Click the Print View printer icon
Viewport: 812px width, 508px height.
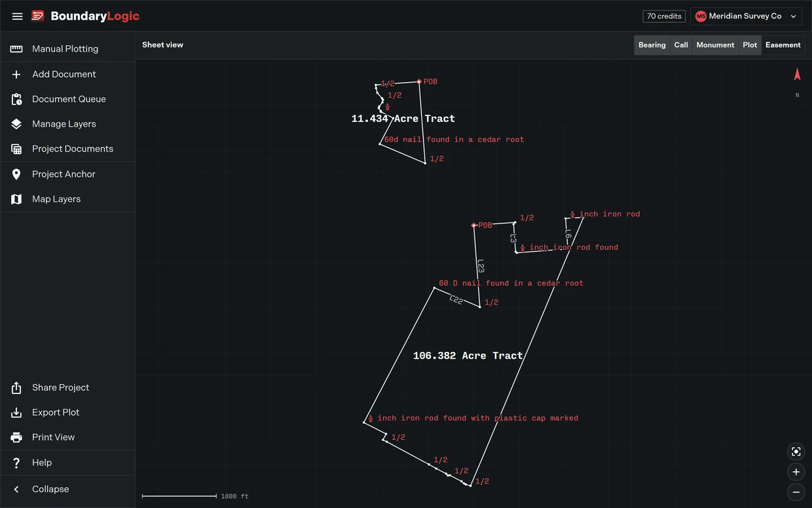tap(16, 437)
